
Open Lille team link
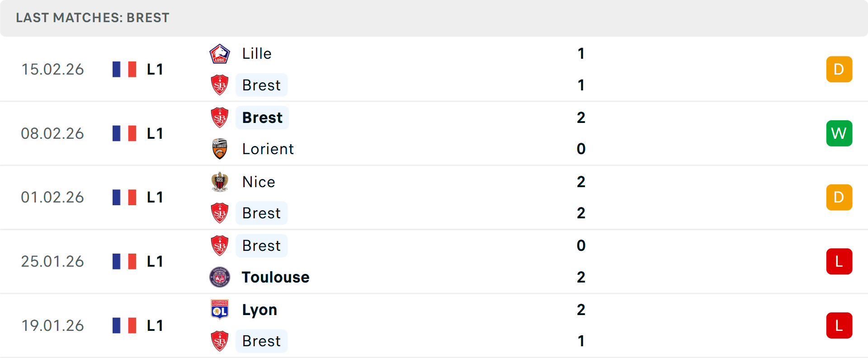(x=257, y=54)
